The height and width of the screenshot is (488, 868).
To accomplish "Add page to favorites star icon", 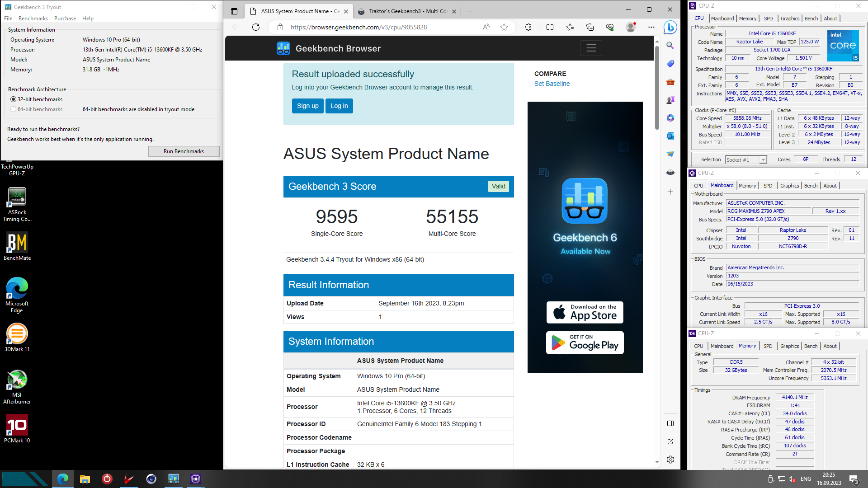I will pos(504,27).
